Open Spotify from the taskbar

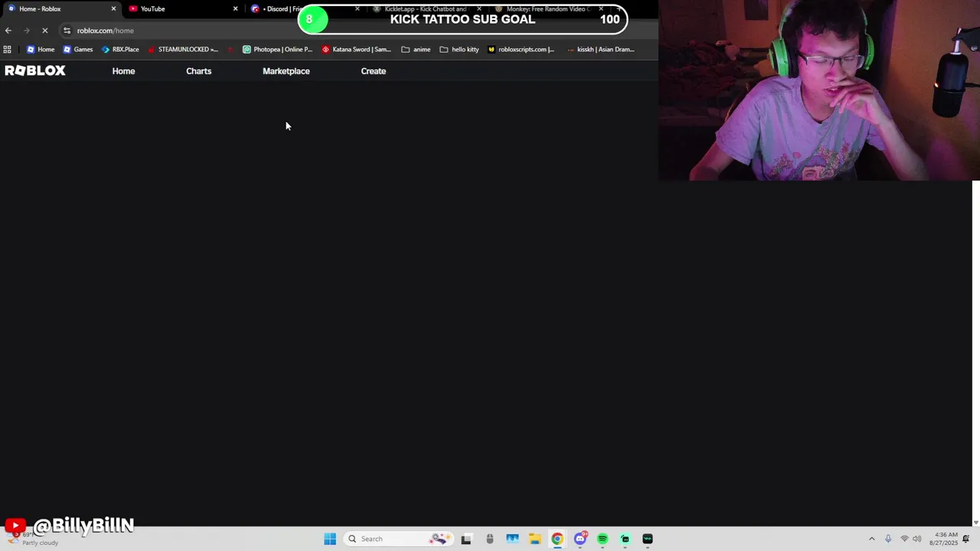coord(603,539)
